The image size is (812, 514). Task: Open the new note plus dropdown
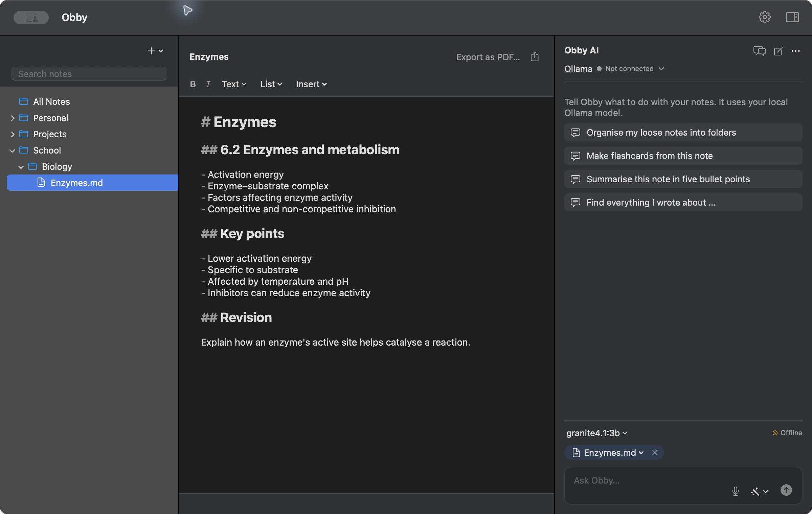tap(155, 51)
